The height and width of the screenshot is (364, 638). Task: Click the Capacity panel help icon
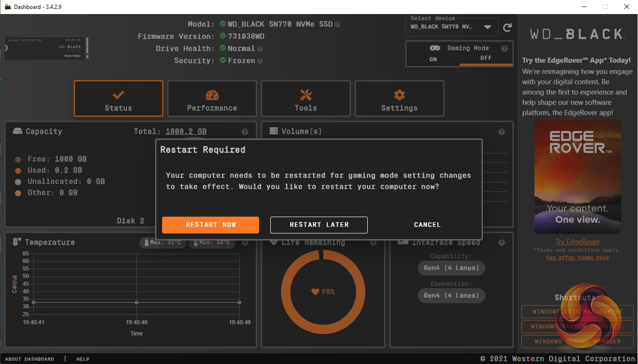[245, 132]
